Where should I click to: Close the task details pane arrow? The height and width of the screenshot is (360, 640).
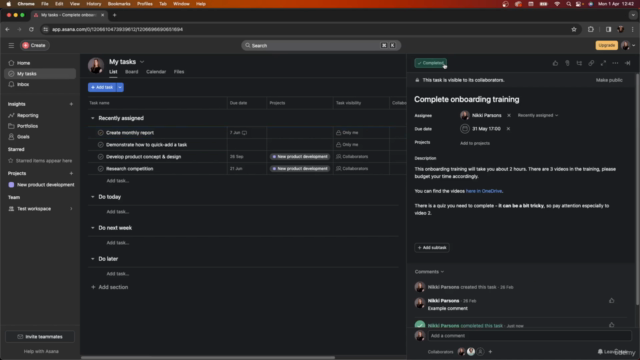[x=627, y=63]
